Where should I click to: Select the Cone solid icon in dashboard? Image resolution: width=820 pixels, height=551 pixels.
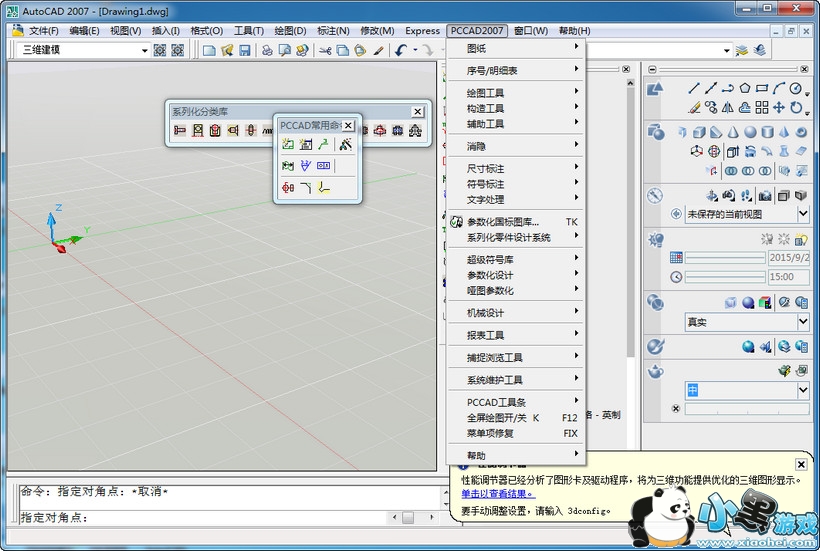pos(732,132)
